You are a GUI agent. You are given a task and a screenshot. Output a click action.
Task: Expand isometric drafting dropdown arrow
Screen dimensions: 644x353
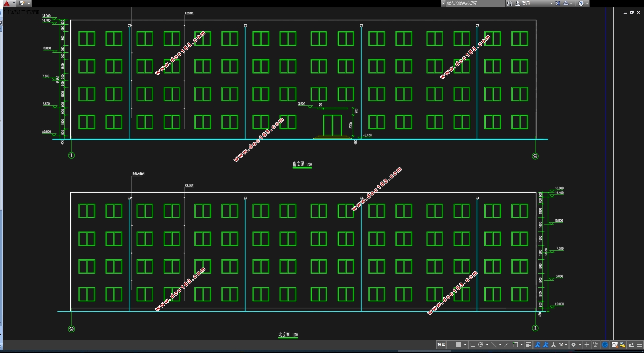tap(500, 345)
